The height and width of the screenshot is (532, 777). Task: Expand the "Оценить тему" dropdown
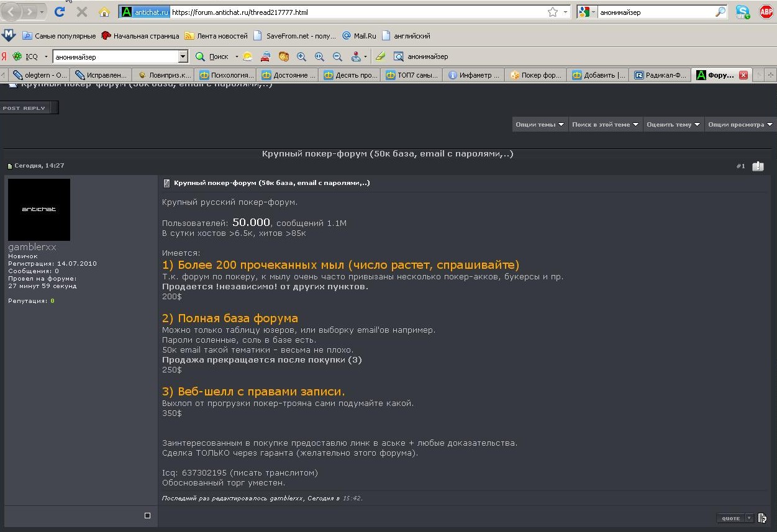point(673,125)
